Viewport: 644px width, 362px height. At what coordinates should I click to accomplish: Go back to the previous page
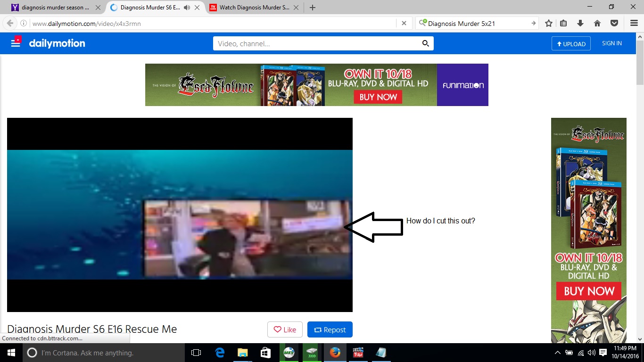[10, 23]
